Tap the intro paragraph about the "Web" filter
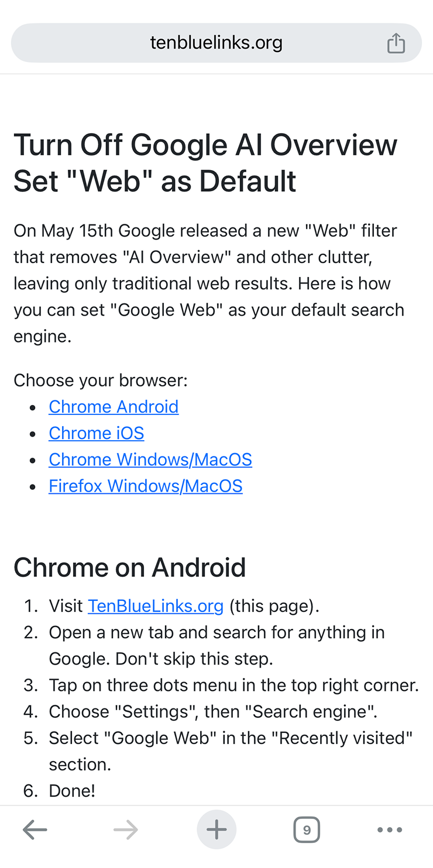The width and height of the screenshot is (433, 868). [209, 283]
